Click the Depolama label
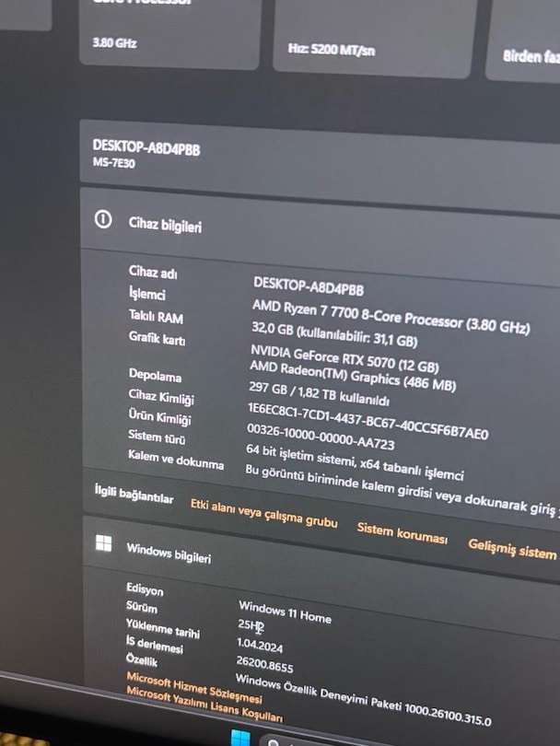Viewport: 560px width, 746px height. click(x=155, y=375)
